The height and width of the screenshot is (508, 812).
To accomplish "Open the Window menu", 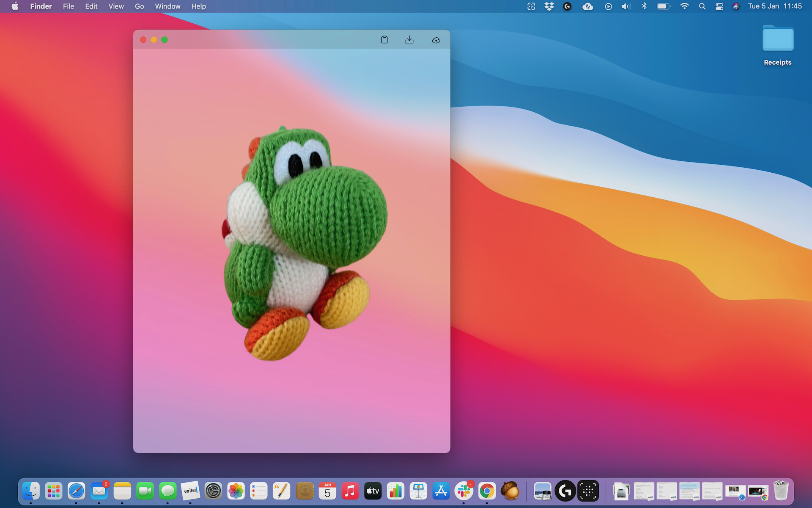I will click(167, 6).
